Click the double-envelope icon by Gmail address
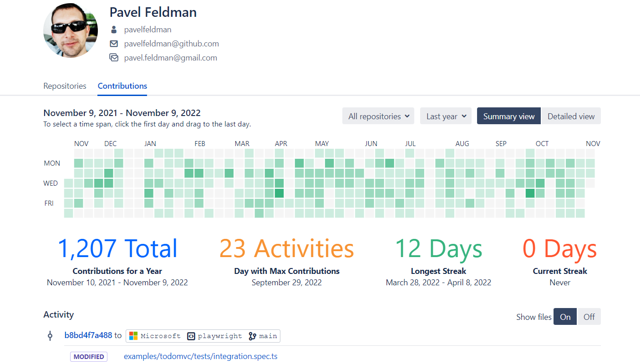 pyautogui.click(x=114, y=58)
